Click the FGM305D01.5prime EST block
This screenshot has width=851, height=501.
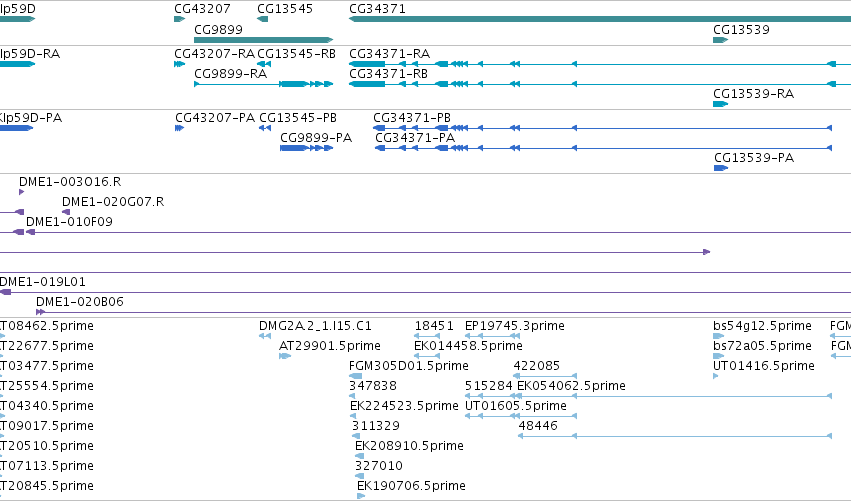[355, 376]
